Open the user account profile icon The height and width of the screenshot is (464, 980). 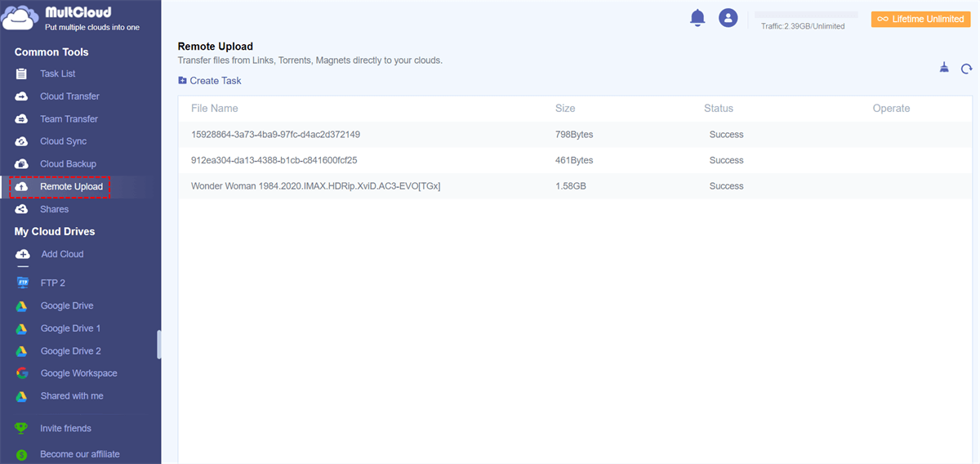728,18
